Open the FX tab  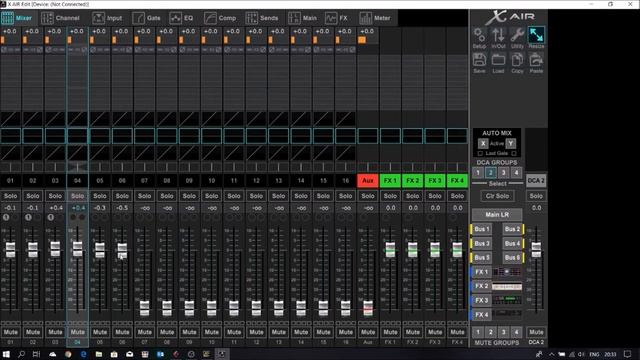[x=337, y=18]
